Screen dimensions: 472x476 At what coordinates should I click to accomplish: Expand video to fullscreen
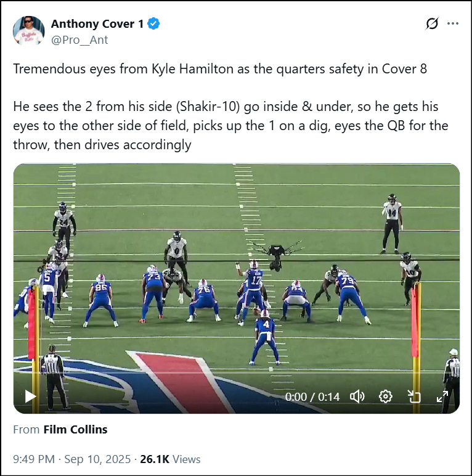tap(442, 396)
